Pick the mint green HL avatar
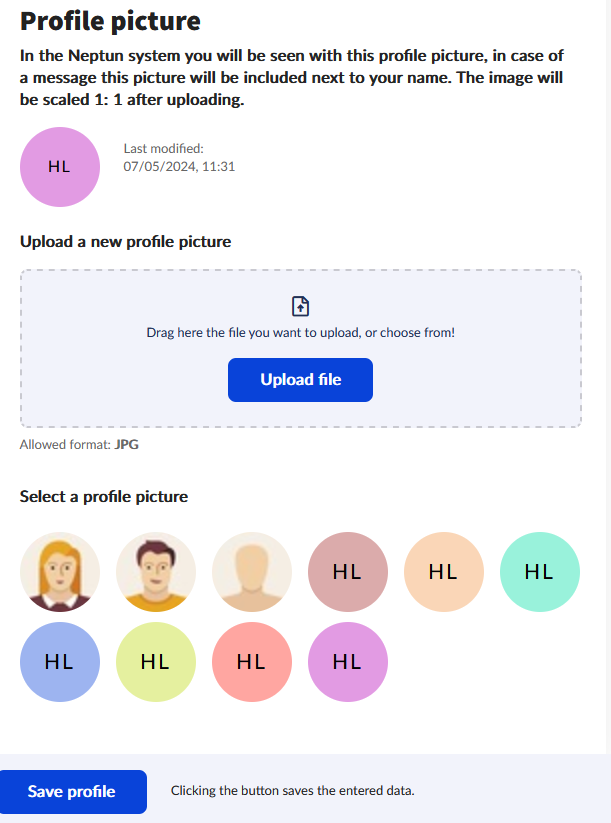This screenshot has width=611, height=823. pyautogui.click(x=539, y=572)
